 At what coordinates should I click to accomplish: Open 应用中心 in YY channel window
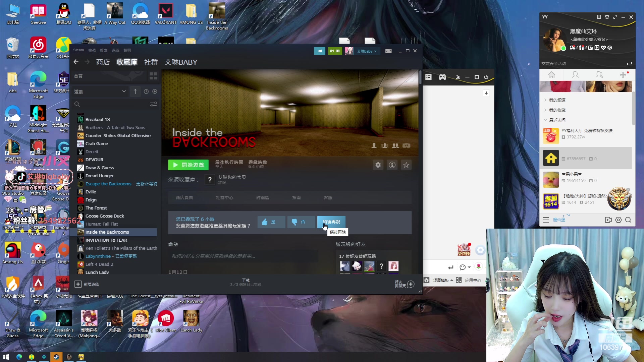pyautogui.click(x=469, y=280)
